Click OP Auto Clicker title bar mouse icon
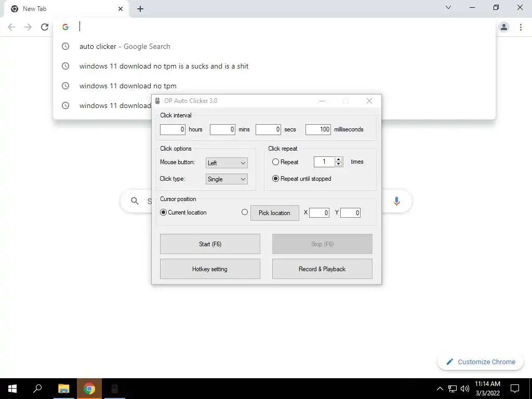Viewport: 532px width, 399px height. click(x=157, y=101)
